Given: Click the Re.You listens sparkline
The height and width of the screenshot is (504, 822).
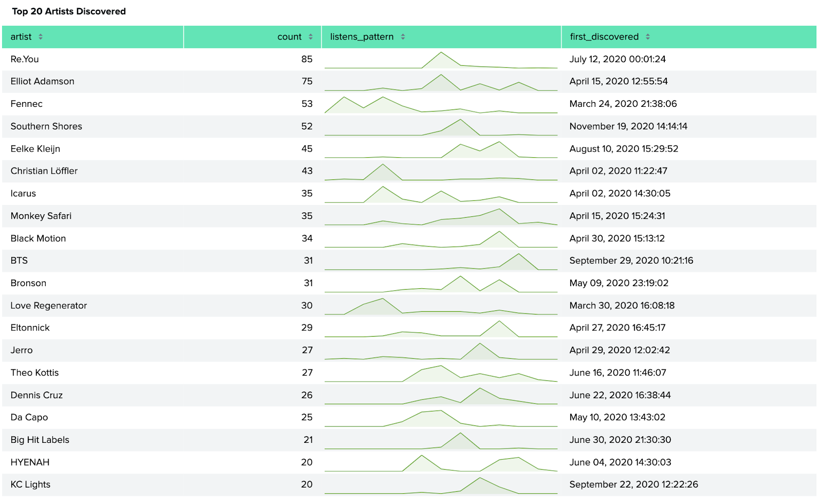Looking at the screenshot, I should point(441,60).
